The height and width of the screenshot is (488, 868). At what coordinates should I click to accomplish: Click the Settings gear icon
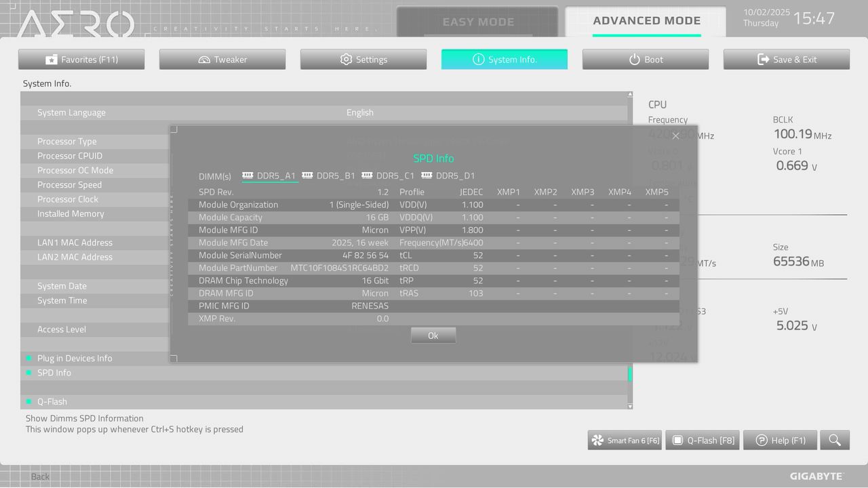click(347, 59)
